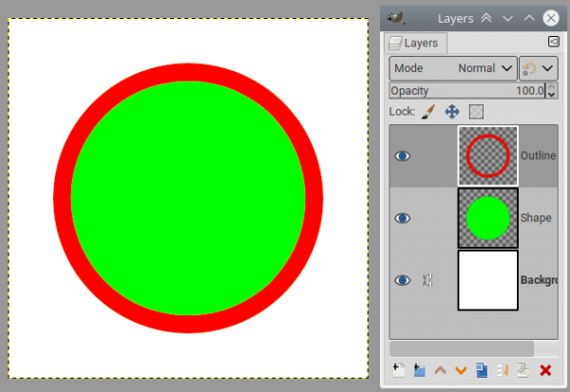Click the horizontal scrollbar in layers list
570x392 pixels.
[x=462, y=348]
